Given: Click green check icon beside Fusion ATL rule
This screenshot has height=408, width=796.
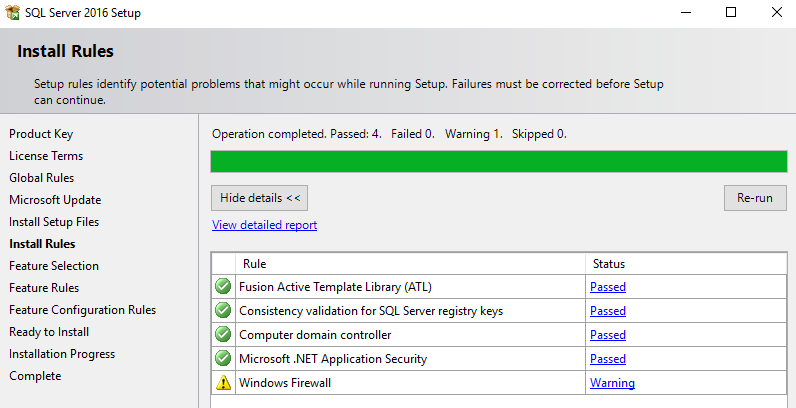Looking at the screenshot, I should click(223, 287).
